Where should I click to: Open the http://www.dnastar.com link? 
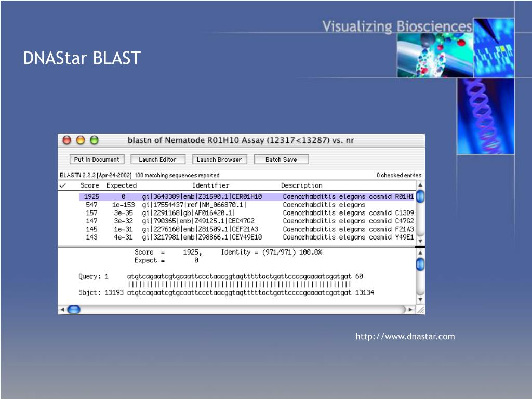point(405,337)
